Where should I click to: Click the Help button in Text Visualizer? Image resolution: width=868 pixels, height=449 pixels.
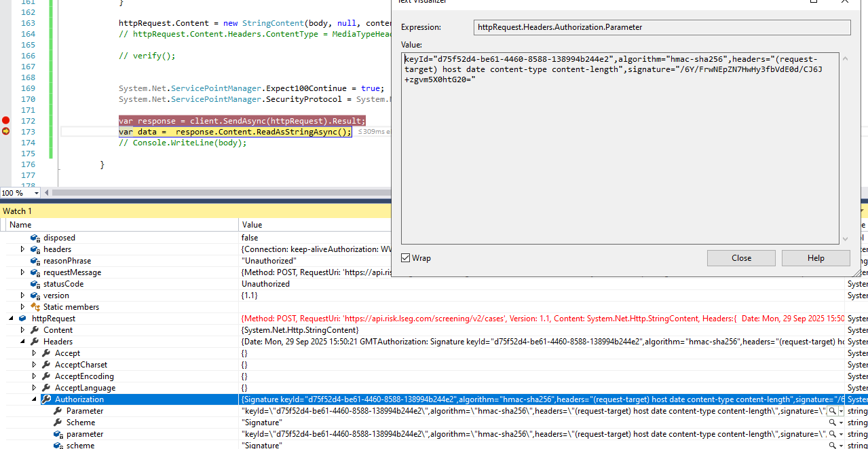tap(816, 258)
